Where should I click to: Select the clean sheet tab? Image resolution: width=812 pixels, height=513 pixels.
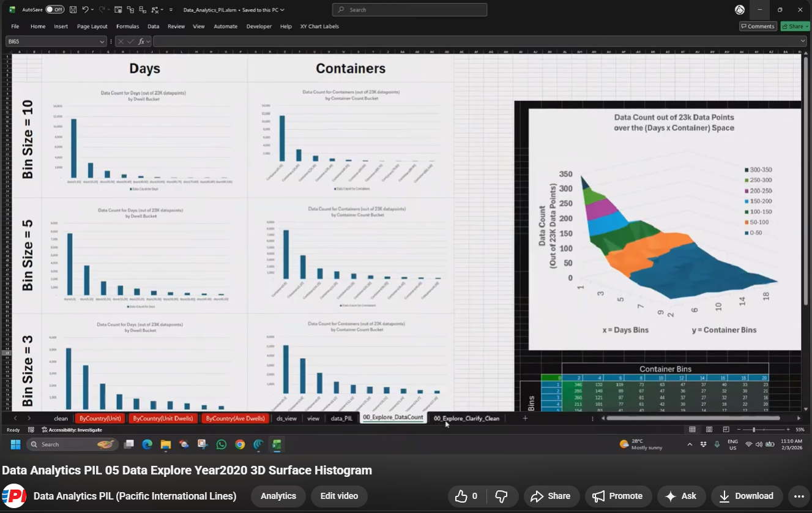tap(61, 418)
